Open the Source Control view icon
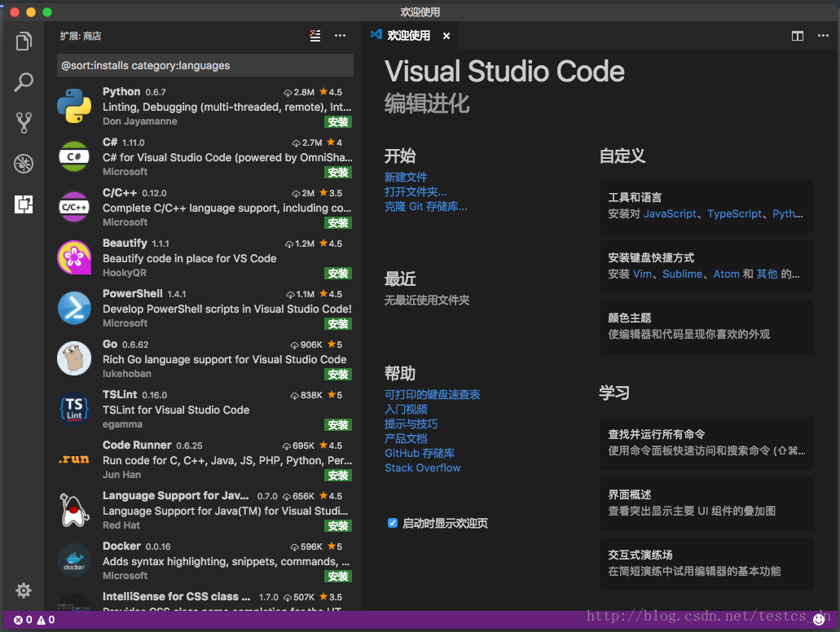 24,123
